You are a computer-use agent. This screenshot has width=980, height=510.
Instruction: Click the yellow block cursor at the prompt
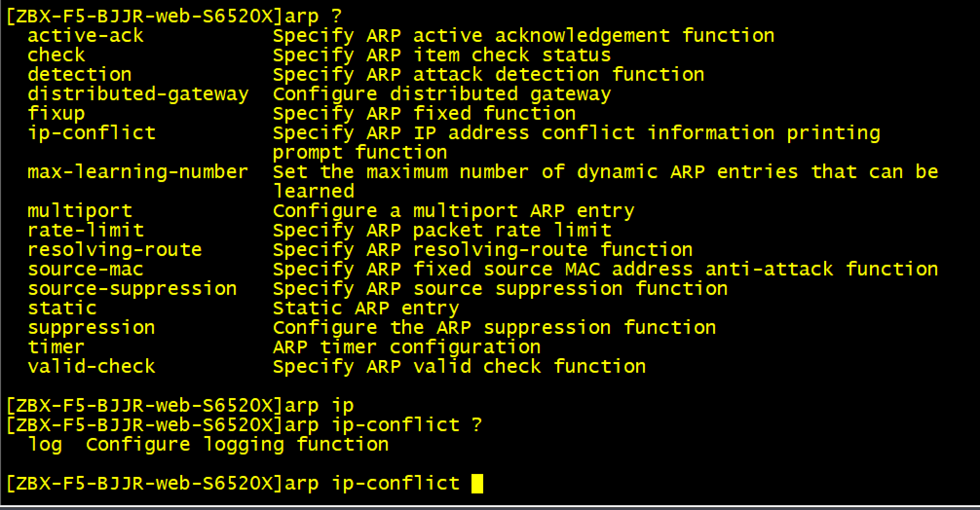(477, 484)
